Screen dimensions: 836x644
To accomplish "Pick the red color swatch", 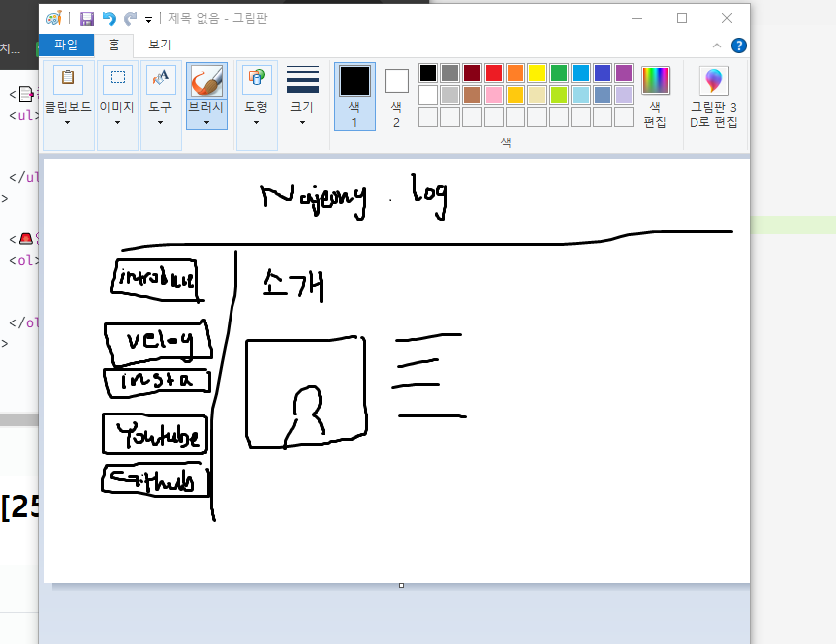I will coord(494,73).
